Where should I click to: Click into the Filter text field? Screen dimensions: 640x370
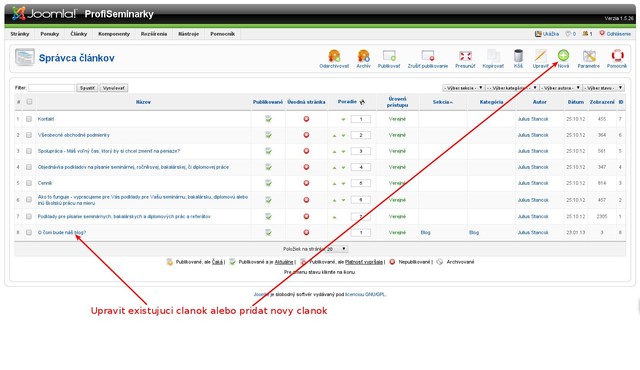(51, 88)
